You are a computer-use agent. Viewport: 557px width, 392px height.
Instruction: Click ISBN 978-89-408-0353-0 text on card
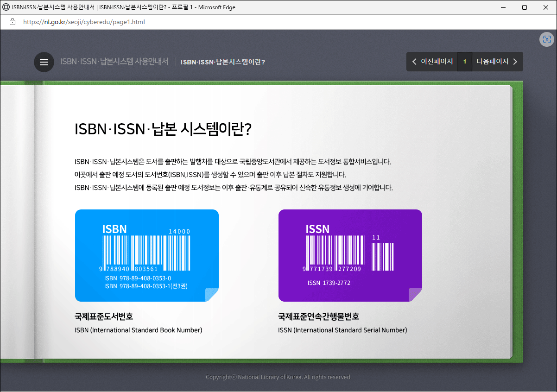pos(138,278)
